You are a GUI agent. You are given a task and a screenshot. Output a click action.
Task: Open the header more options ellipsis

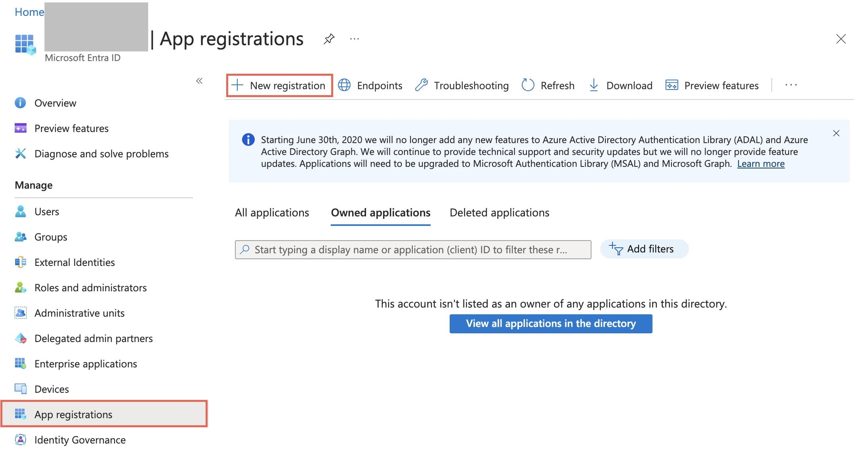point(355,39)
